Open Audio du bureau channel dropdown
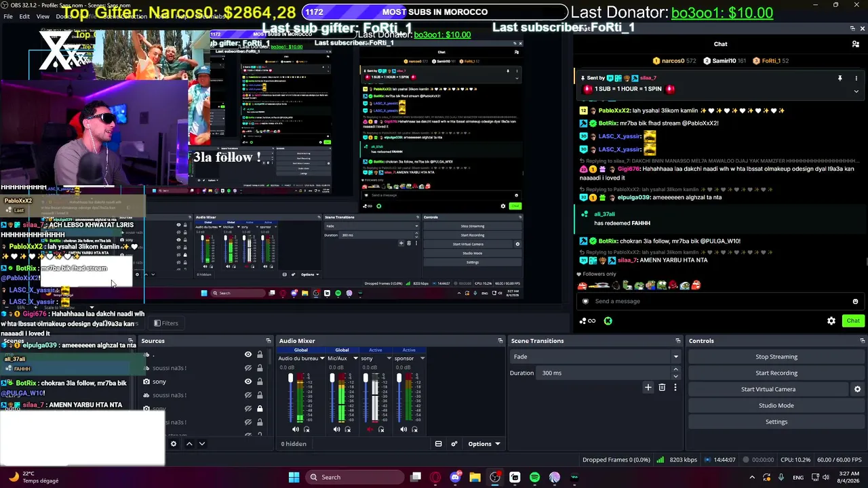 tap(322, 359)
